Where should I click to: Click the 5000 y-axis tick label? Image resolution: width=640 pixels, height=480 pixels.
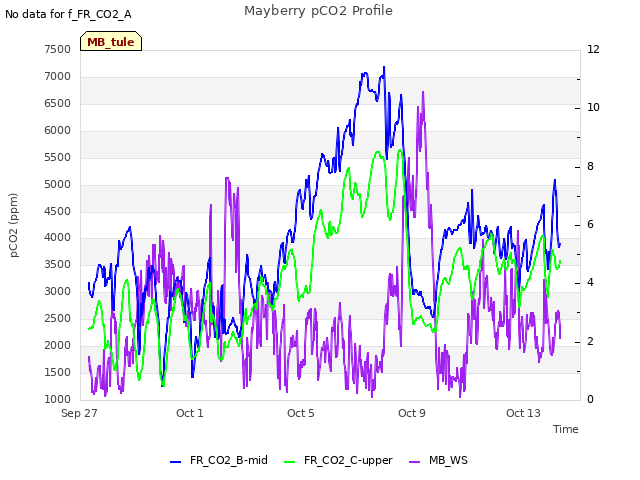pos(58,184)
